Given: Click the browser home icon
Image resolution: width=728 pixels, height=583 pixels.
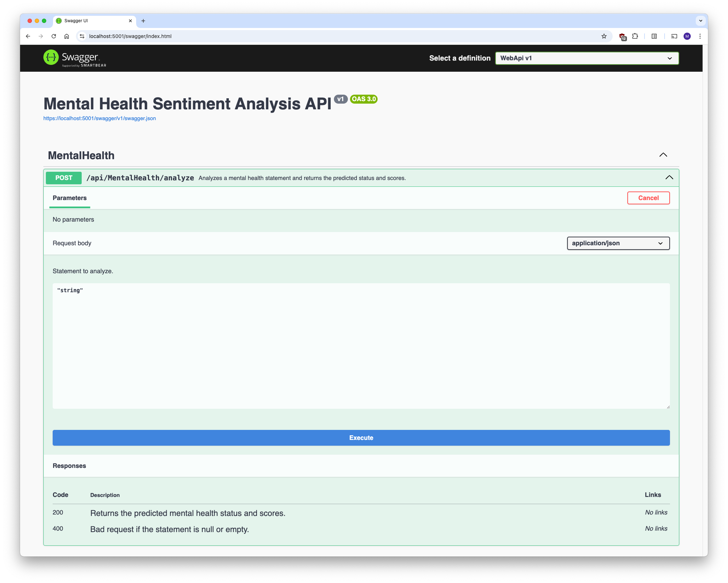Looking at the screenshot, I should coord(67,36).
